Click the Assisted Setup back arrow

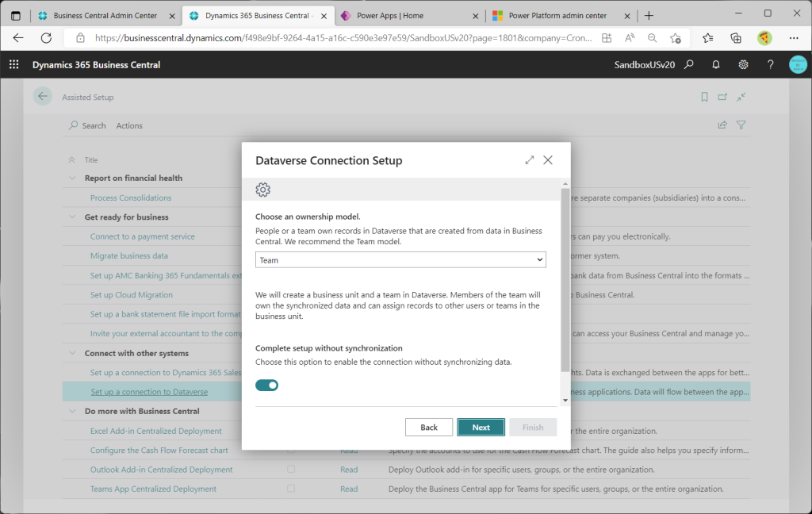[x=43, y=97]
